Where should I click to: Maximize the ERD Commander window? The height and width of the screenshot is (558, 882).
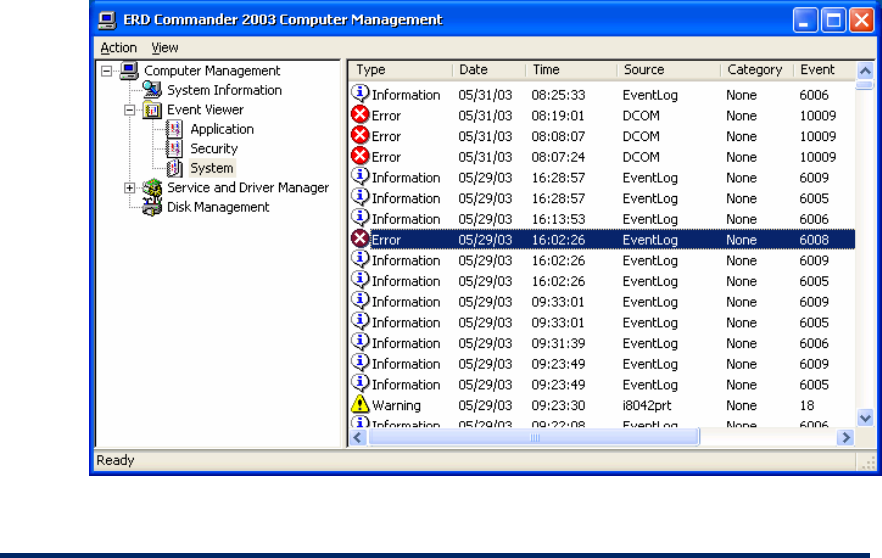pos(833,21)
